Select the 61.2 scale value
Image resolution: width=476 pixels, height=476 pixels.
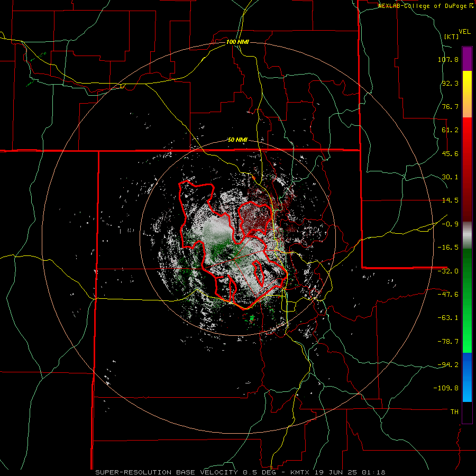450,130
